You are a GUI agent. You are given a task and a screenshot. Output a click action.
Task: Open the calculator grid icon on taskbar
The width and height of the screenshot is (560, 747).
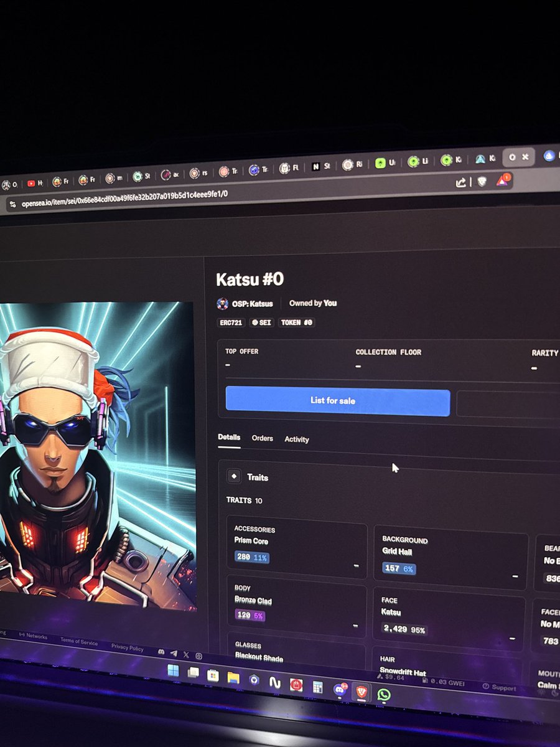318,687
